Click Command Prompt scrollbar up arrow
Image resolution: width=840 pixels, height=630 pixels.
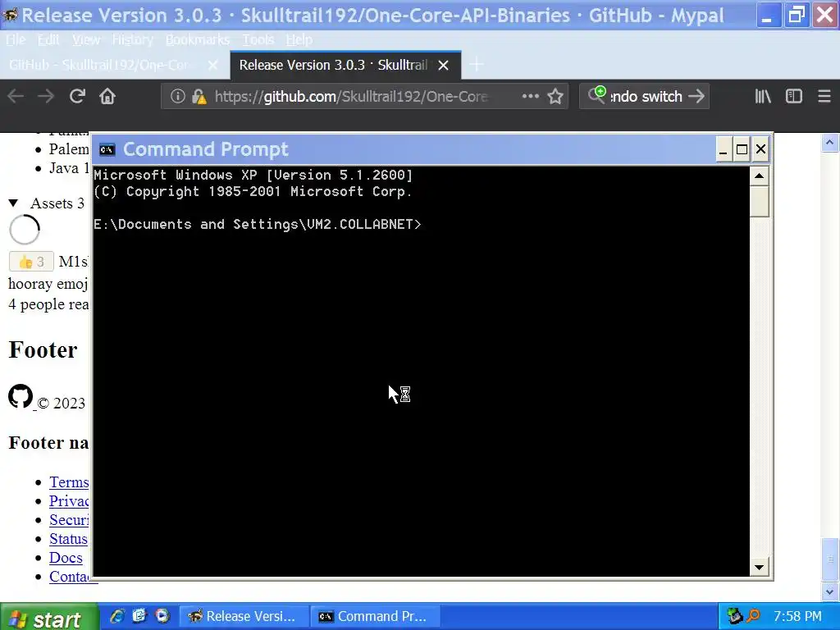tap(759, 176)
